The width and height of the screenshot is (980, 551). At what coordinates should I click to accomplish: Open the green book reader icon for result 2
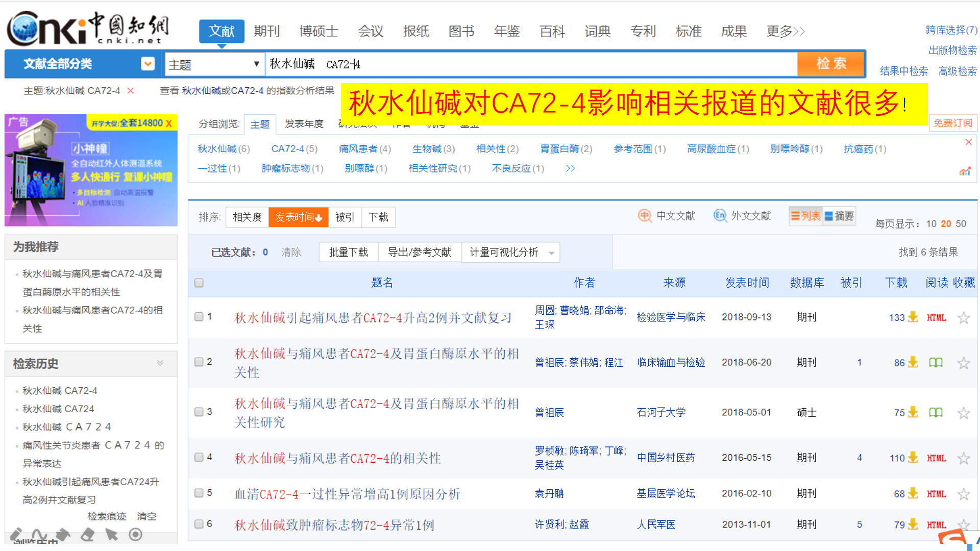[x=937, y=362]
